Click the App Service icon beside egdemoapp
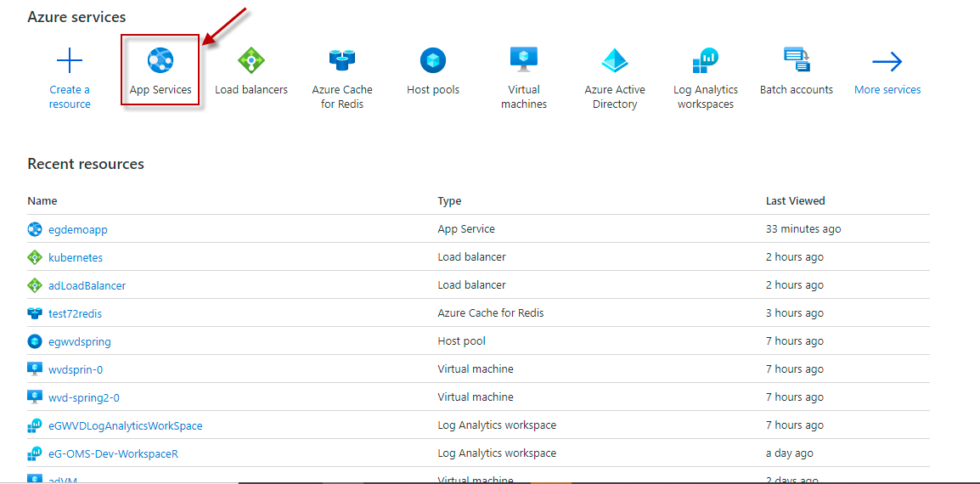 click(x=35, y=229)
